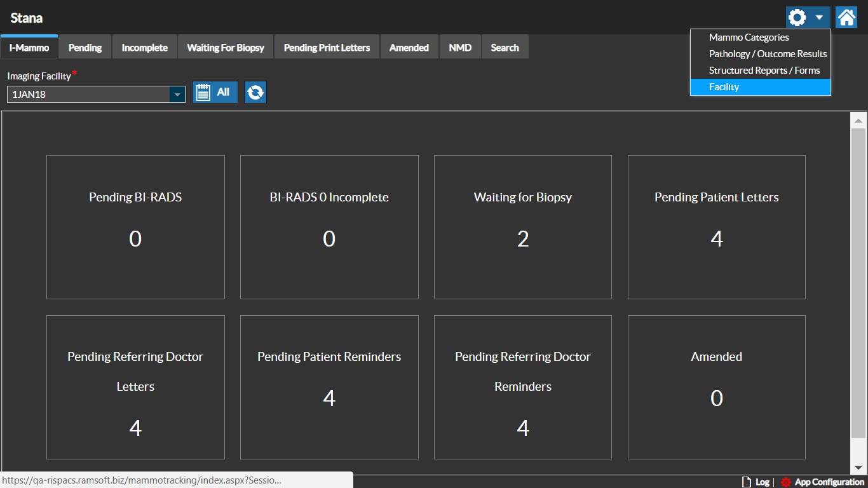
Task: Select Structured Reports / Forms option
Action: (x=764, y=71)
